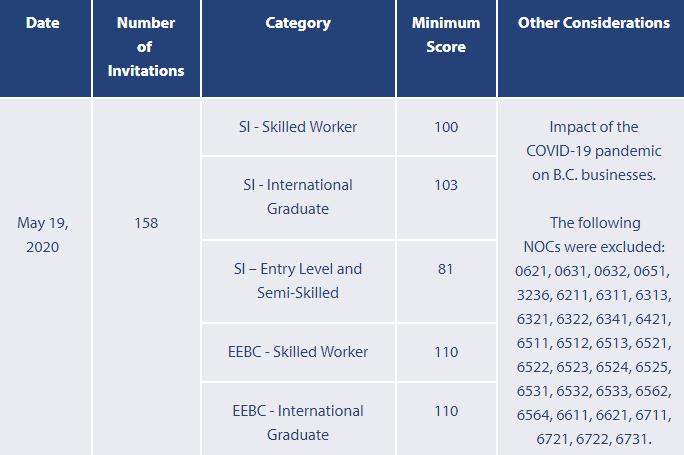Select the May 19, 2020 date cell
Image resolution: width=684 pixels, height=455 pixels.
(x=42, y=235)
